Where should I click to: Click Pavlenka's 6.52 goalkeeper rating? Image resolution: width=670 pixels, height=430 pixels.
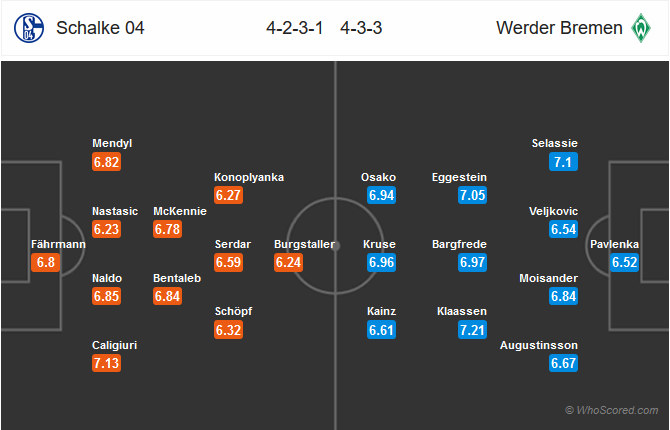click(625, 262)
